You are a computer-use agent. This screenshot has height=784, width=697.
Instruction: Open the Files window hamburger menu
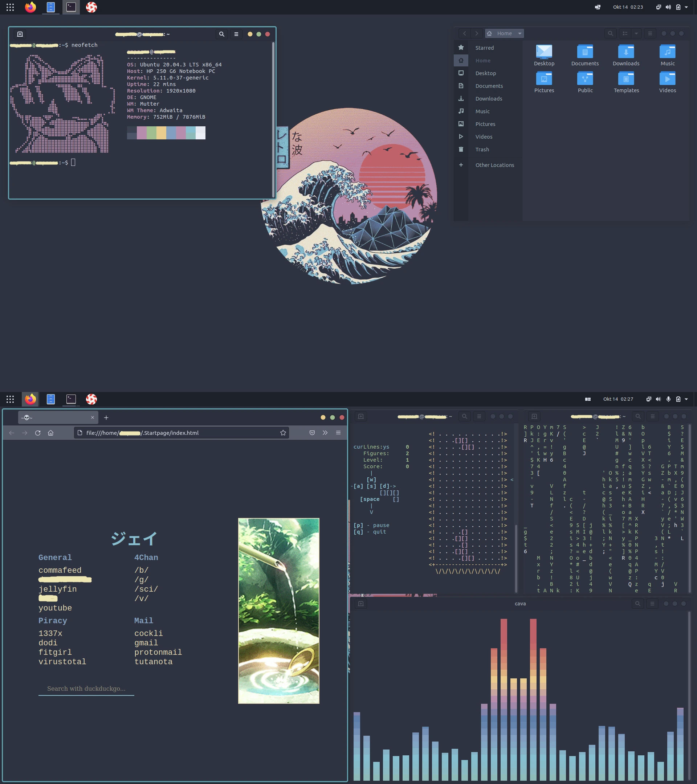tap(650, 33)
